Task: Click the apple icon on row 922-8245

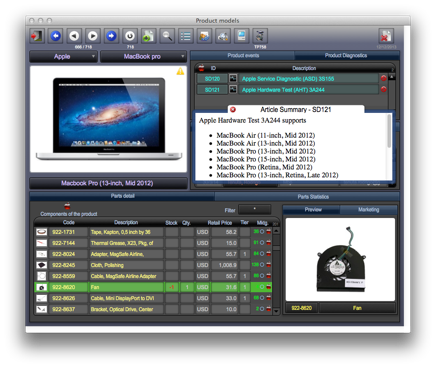Action: [269, 265]
